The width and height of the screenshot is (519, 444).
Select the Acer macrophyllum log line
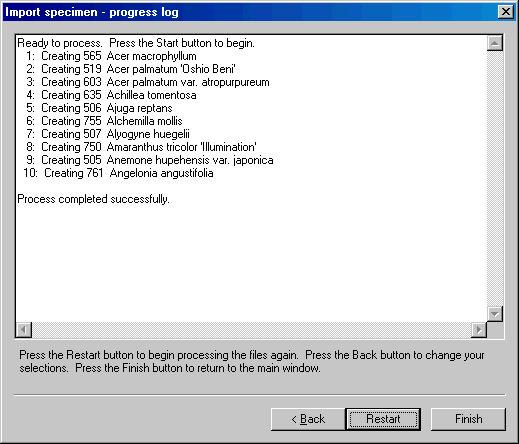tap(111, 56)
